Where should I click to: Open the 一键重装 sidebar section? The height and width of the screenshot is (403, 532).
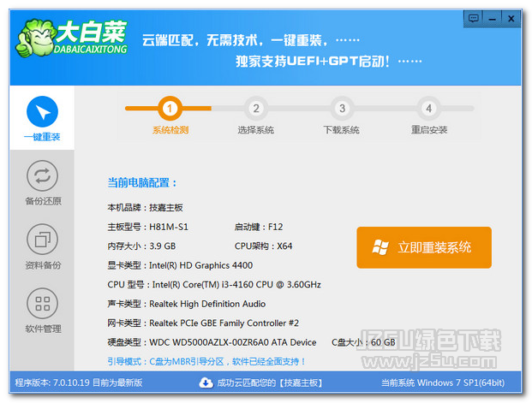click(42, 118)
